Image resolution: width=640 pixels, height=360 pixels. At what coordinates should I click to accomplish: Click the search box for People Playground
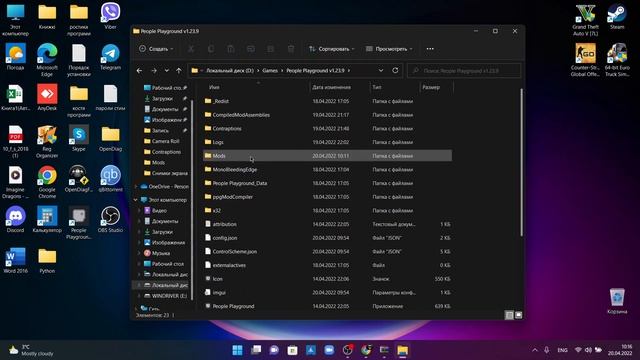pyautogui.click(x=464, y=71)
